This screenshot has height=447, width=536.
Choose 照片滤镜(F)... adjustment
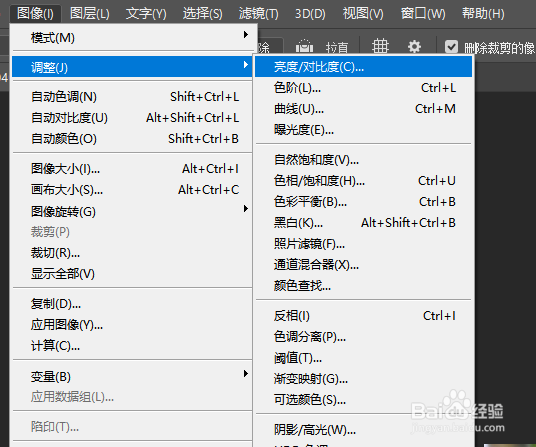(363, 244)
